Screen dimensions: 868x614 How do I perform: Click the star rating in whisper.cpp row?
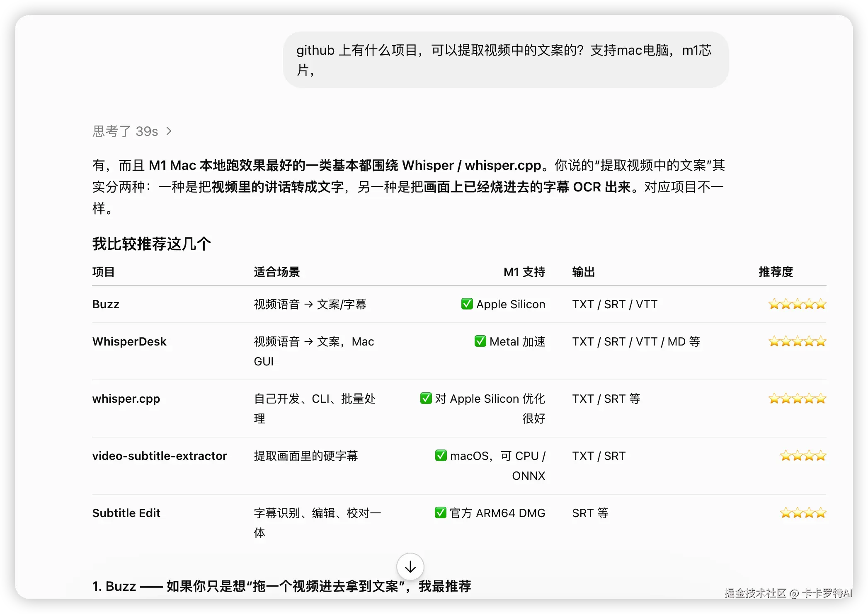[797, 399]
